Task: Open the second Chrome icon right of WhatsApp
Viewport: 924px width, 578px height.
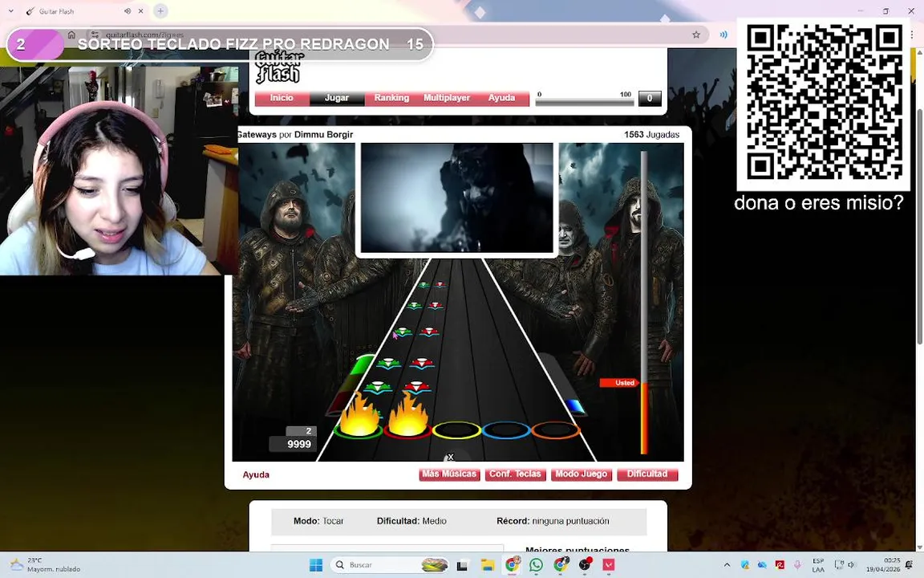Action: 561,565
